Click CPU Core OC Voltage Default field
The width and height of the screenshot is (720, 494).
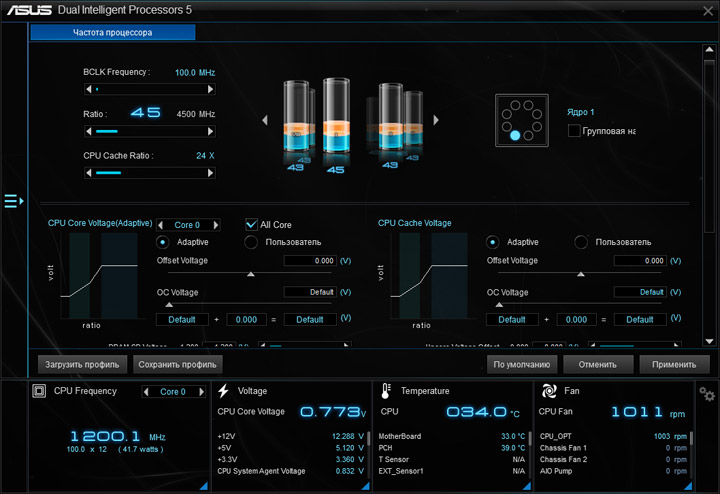[x=310, y=292]
